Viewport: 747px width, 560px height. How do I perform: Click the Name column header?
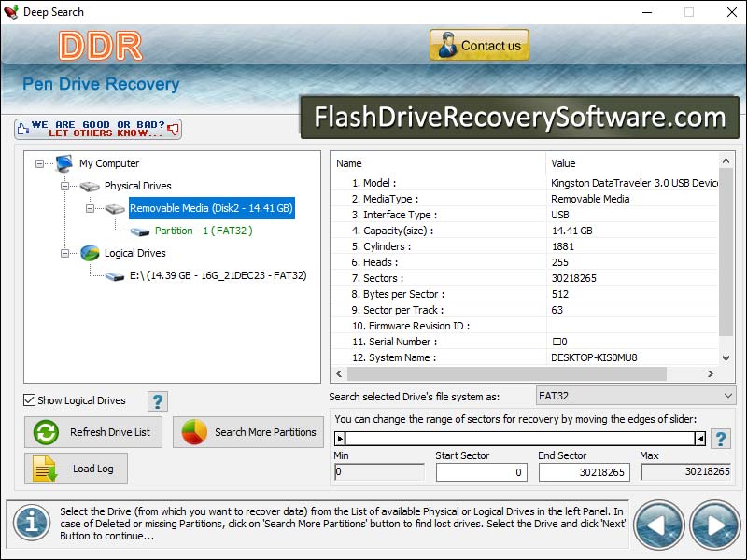pos(438,163)
